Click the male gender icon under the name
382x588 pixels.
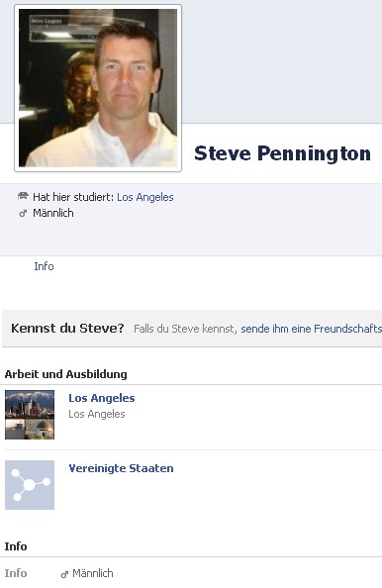pos(23,214)
